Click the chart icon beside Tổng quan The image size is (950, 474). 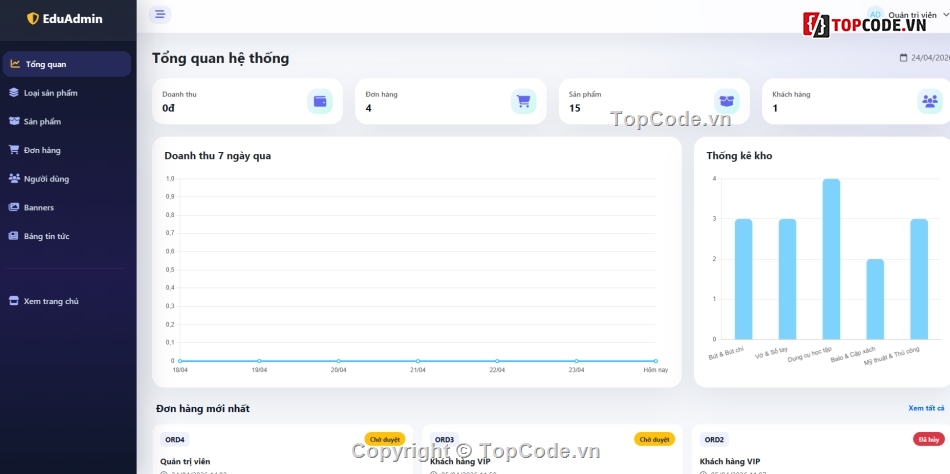click(x=15, y=64)
